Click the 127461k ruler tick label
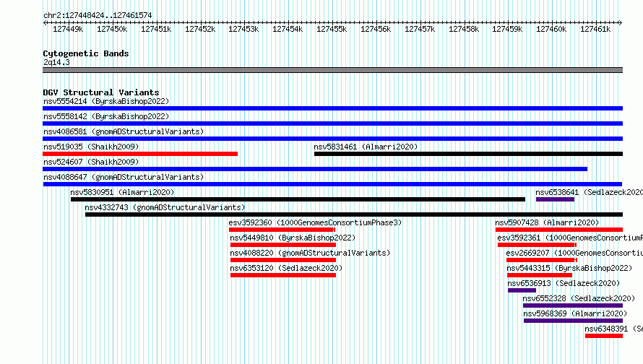Viewport: 643px width, 364px height. tap(595, 29)
